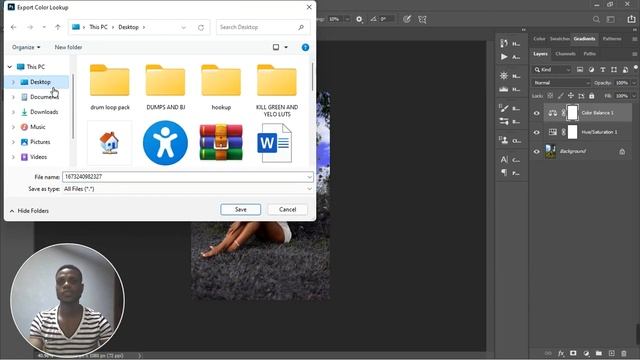This screenshot has width=640, height=360.
Task: Delete layer trash icon
Action: click(624, 353)
